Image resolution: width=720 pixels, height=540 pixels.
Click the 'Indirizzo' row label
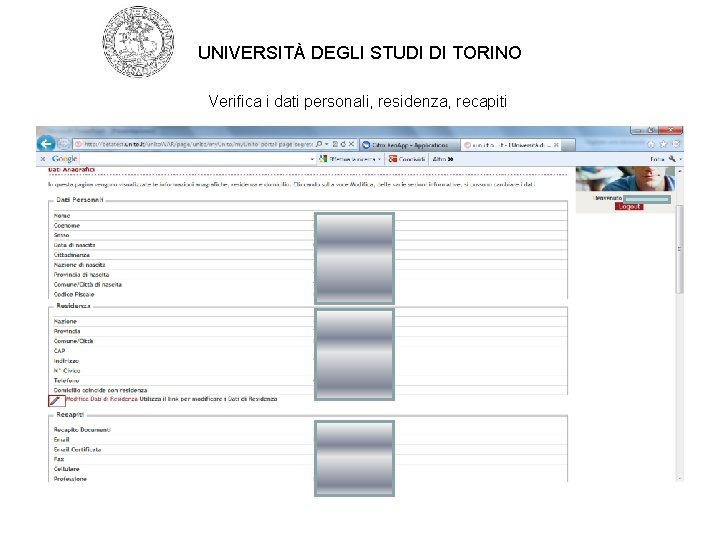(66, 361)
